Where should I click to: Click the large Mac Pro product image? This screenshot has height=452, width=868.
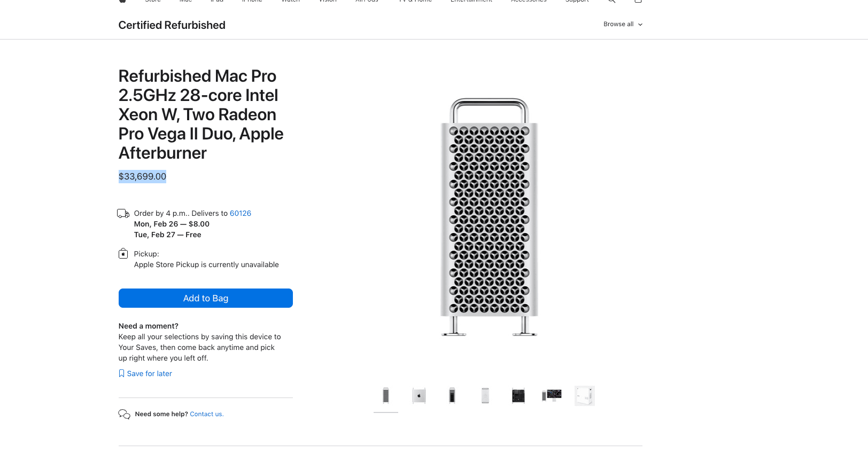click(x=489, y=216)
